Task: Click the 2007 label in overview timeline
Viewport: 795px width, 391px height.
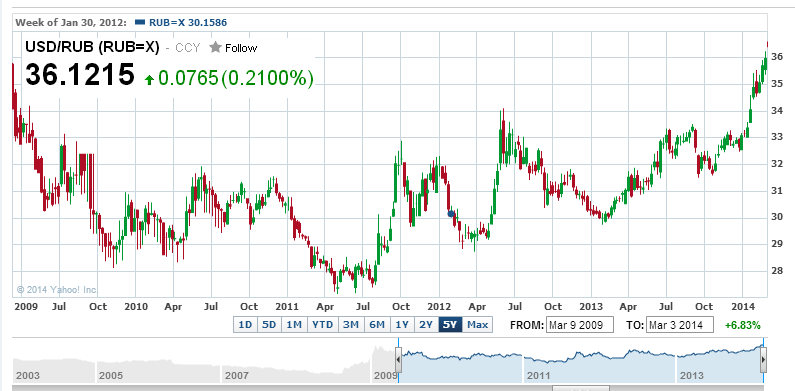Action: (x=236, y=376)
